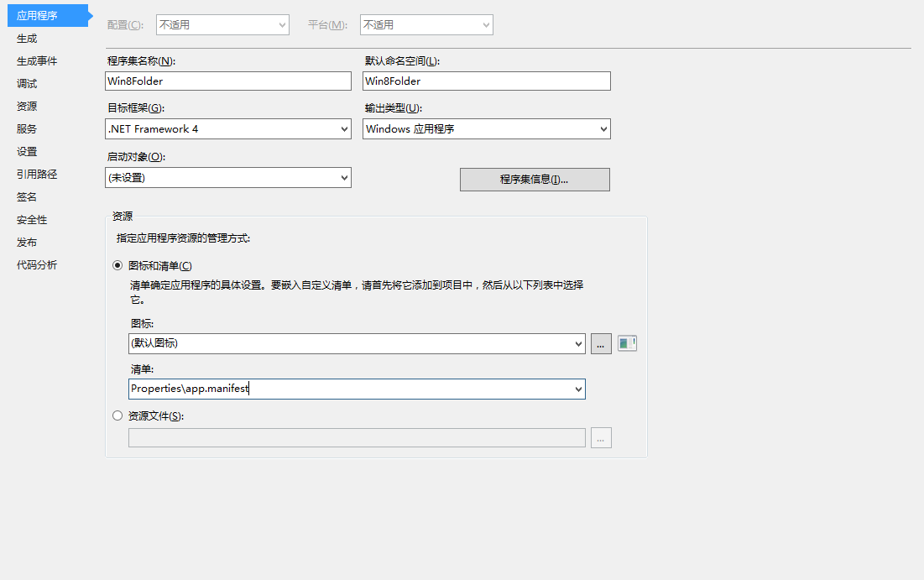Open the 生成事件 tab
This screenshot has height=580, width=924.
pyautogui.click(x=37, y=61)
